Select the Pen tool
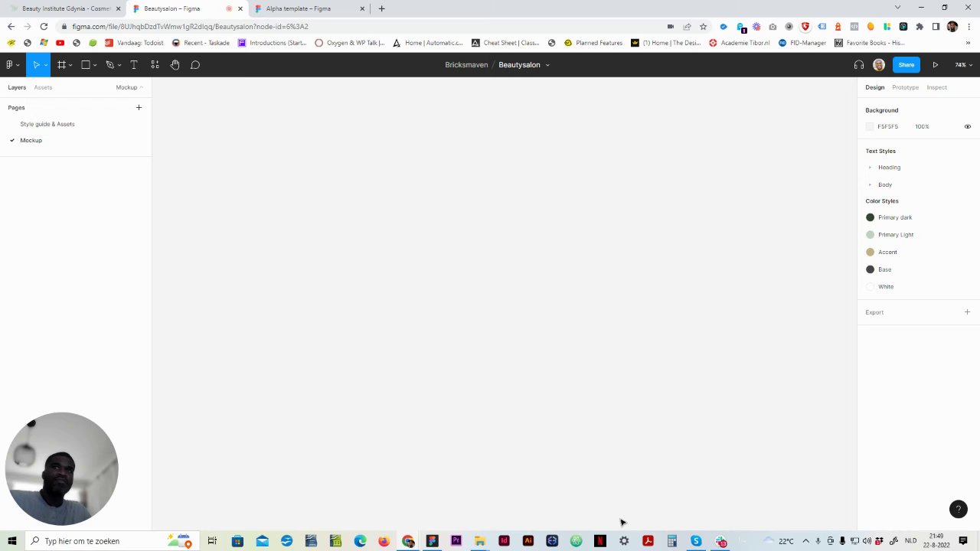 [110, 65]
